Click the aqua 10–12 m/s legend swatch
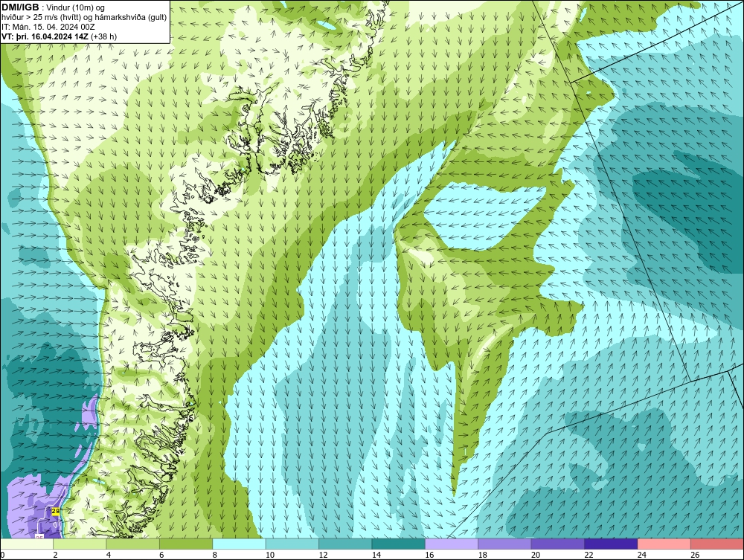 (x=292, y=544)
